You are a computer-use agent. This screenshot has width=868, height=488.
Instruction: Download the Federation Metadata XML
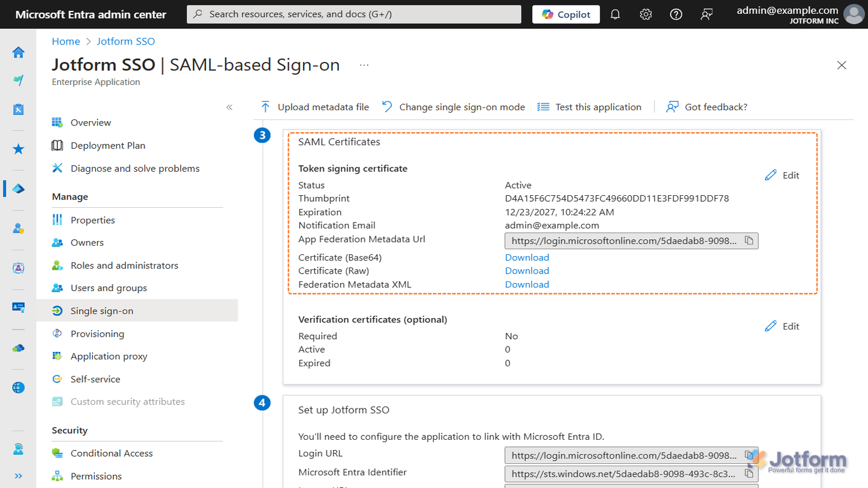[x=527, y=284]
